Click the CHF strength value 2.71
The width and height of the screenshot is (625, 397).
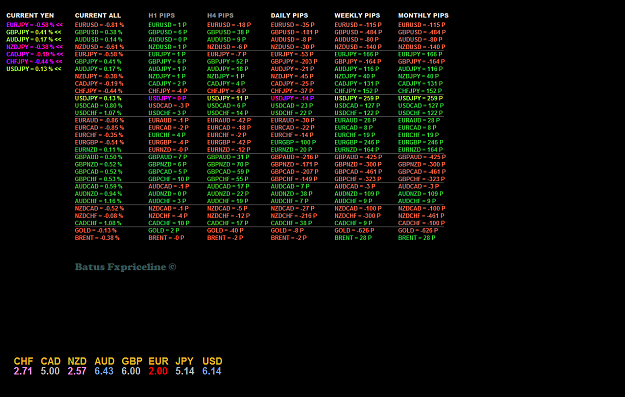(x=23, y=371)
